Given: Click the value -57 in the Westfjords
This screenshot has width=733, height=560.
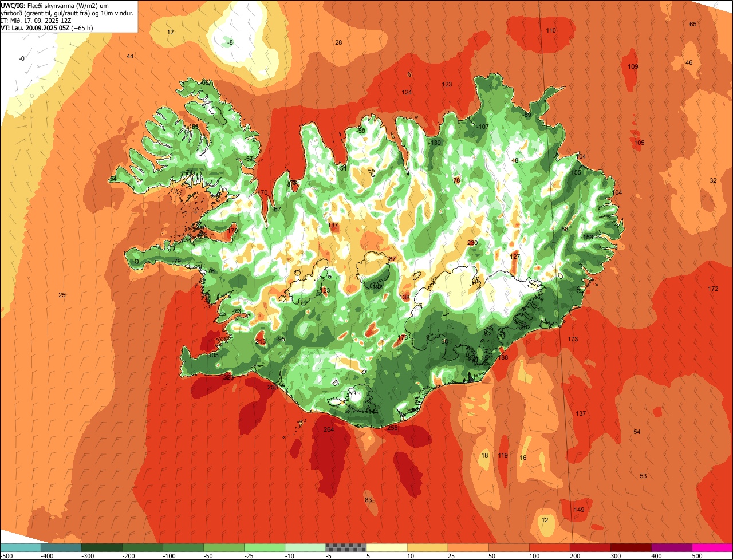Looking at the screenshot, I should tap(249, 159).
